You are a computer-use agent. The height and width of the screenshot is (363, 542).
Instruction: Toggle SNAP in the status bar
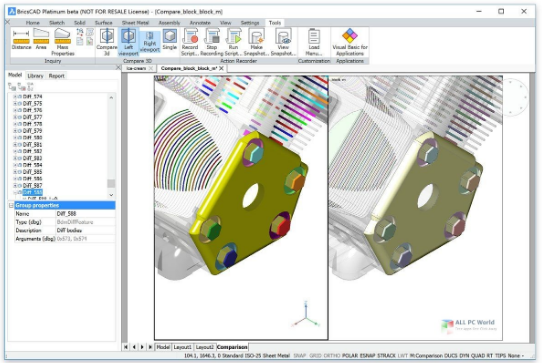300,355
